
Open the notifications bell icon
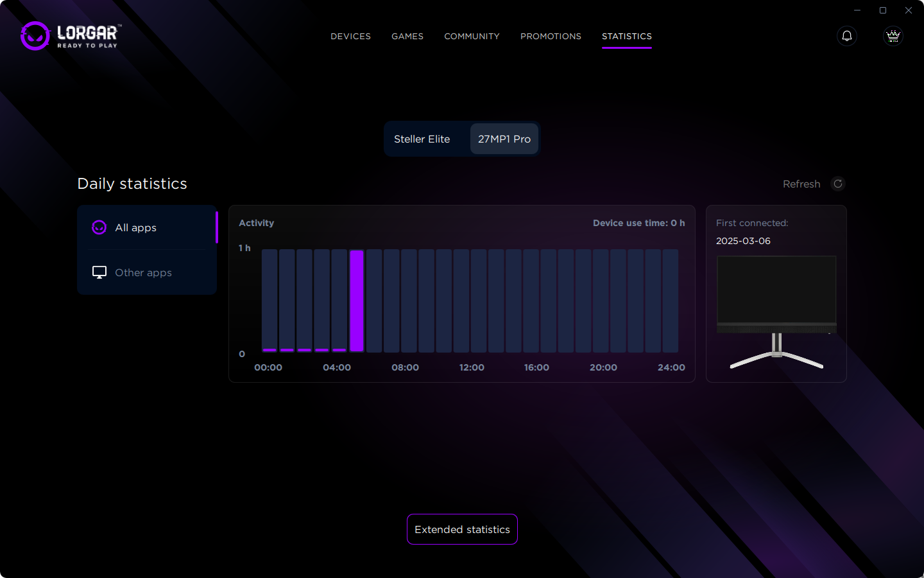(x=847, y=36)
